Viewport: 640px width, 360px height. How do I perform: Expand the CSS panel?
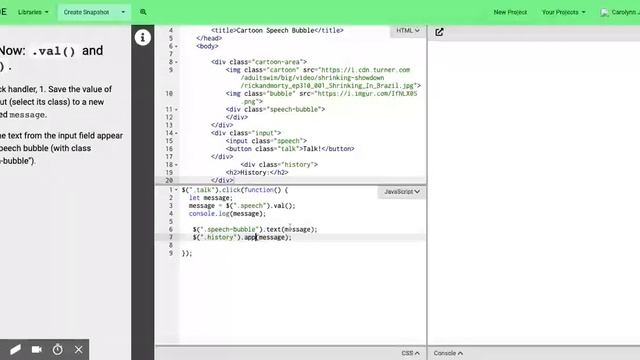click(410, 353)
